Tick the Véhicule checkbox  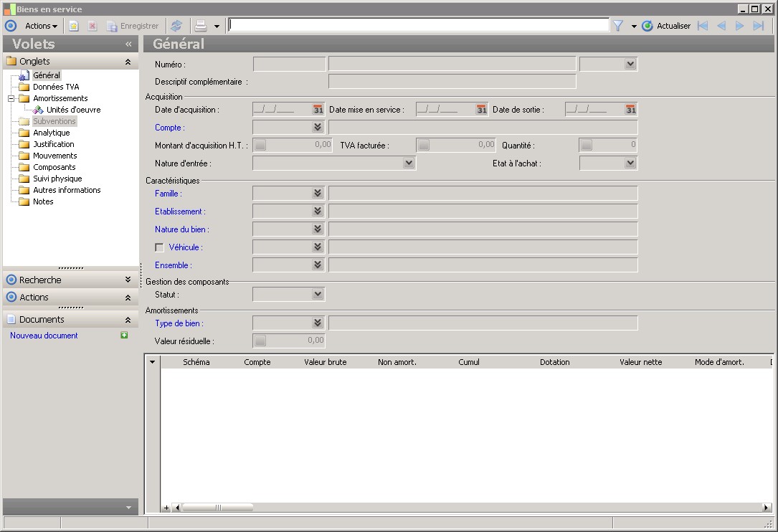(x=159, y=247)
